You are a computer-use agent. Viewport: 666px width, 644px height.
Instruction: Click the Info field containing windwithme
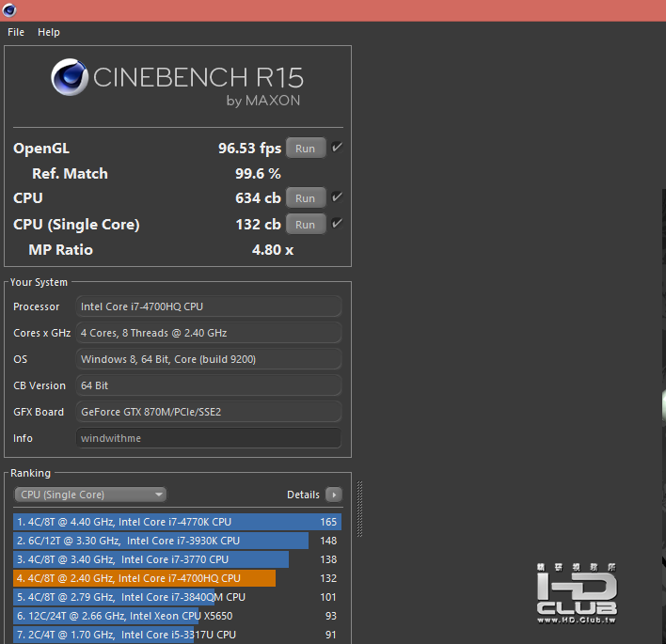tap(209, 438)
